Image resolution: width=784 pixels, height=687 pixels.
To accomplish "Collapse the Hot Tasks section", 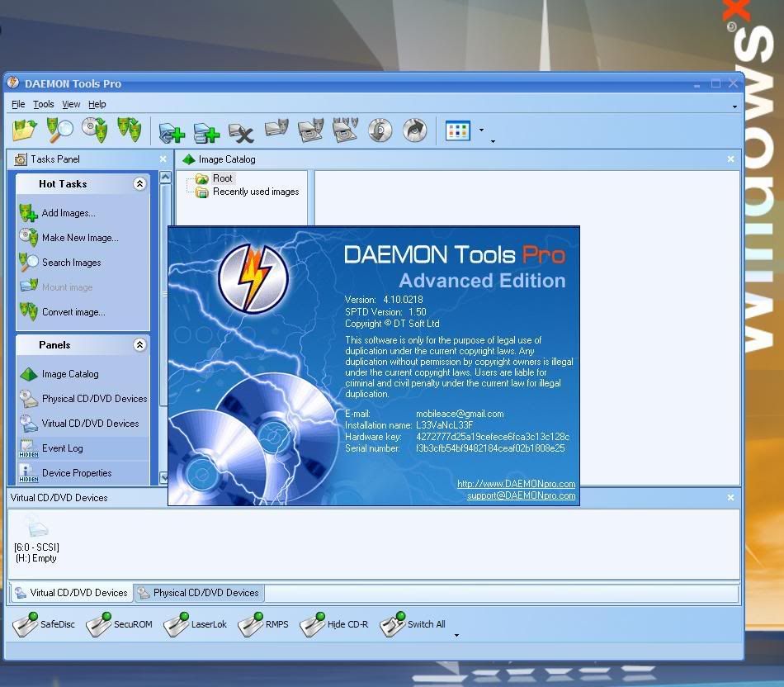I will tap(140, 184).
